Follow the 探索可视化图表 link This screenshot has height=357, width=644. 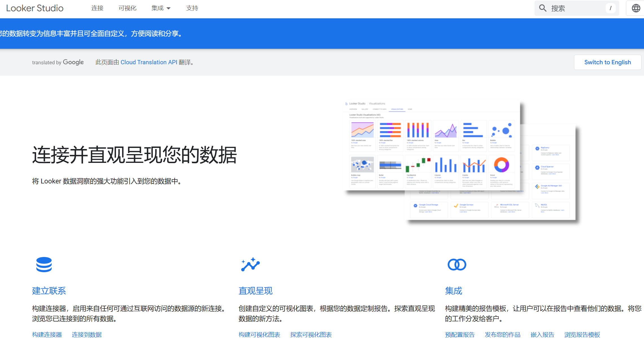311,335
